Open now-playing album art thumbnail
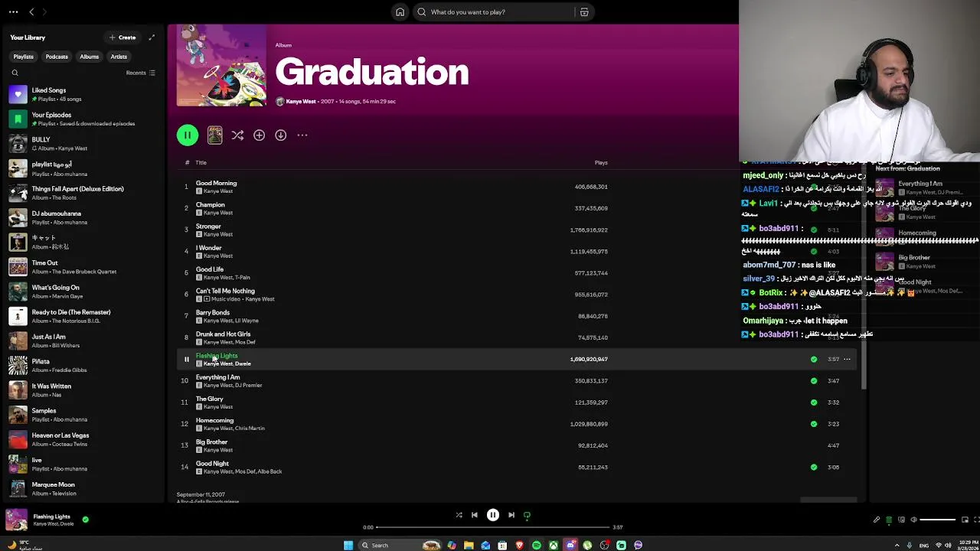The width and height of the screenshot is (980, 551). point(16,520)
